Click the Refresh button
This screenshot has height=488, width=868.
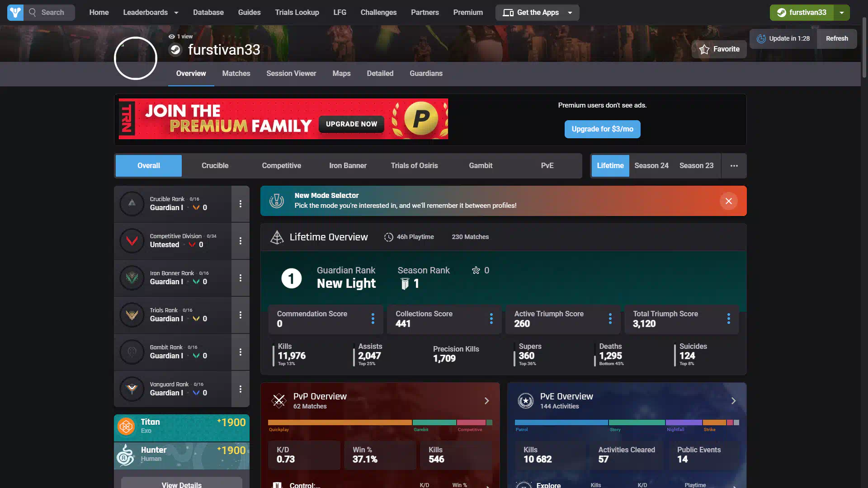[x=837, y=39]
